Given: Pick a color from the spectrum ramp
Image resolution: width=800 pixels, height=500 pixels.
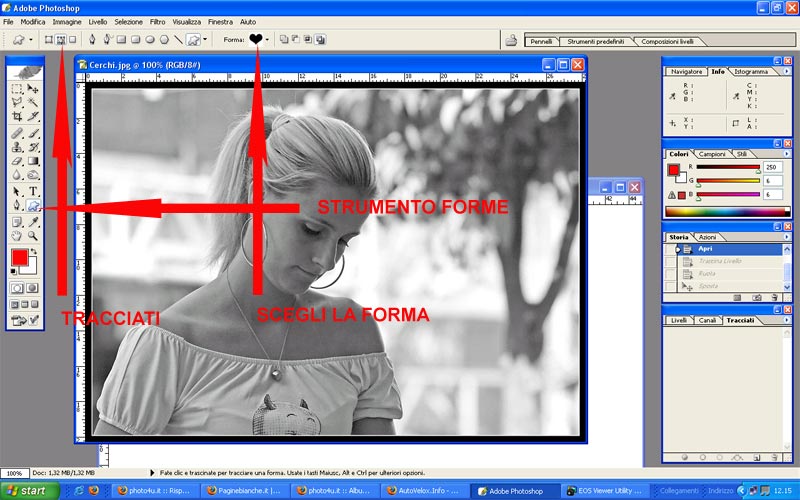Looking at the screenshot, I should [x=728, y=211].
